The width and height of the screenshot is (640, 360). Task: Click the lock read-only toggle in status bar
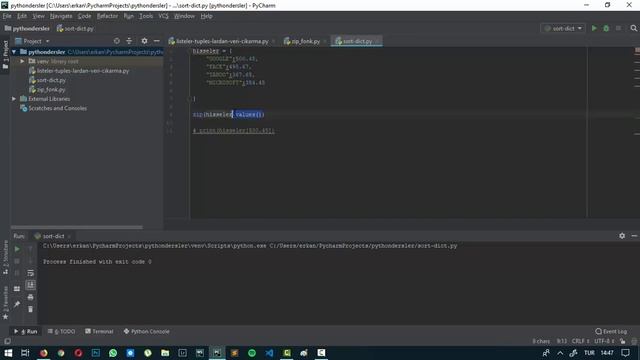(622, 341)
